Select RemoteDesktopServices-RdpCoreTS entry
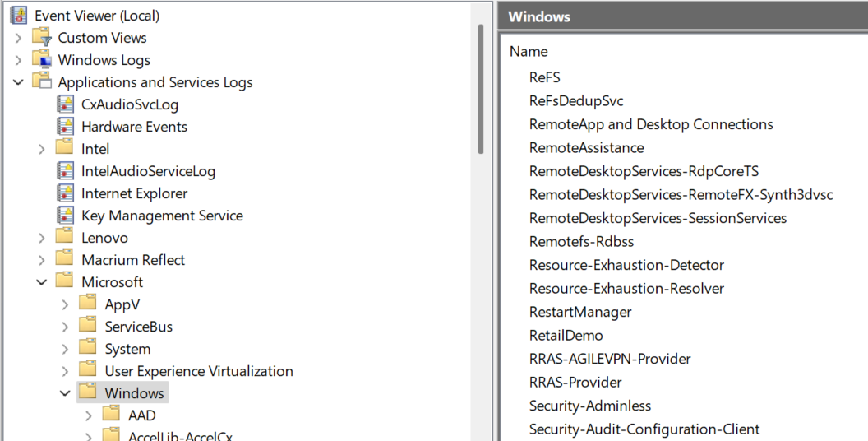Viewport: 868px width, 441px height. (644, 171)
